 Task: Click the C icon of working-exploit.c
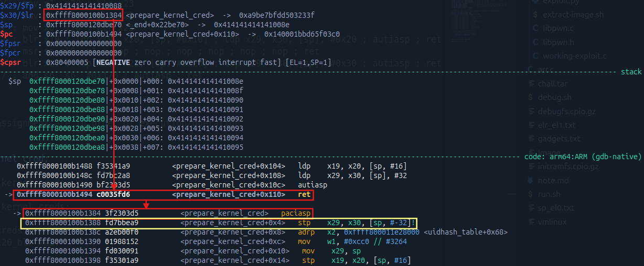pos(534,56)
